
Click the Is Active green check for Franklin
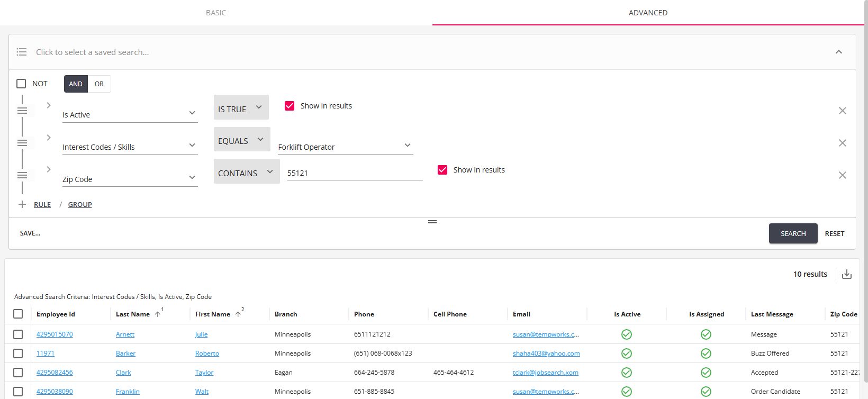point(627,392)
